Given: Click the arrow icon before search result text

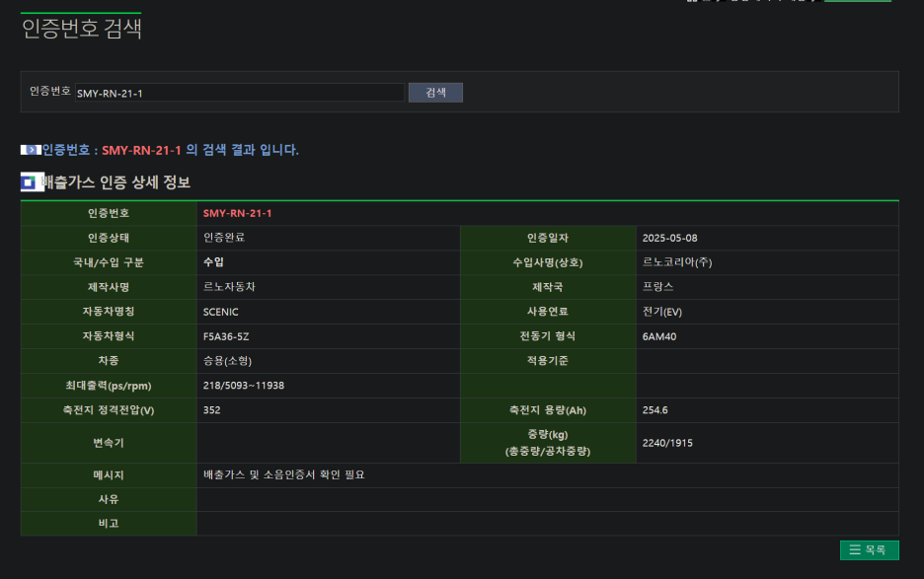Looking at the screenshot, I should 31,150.
